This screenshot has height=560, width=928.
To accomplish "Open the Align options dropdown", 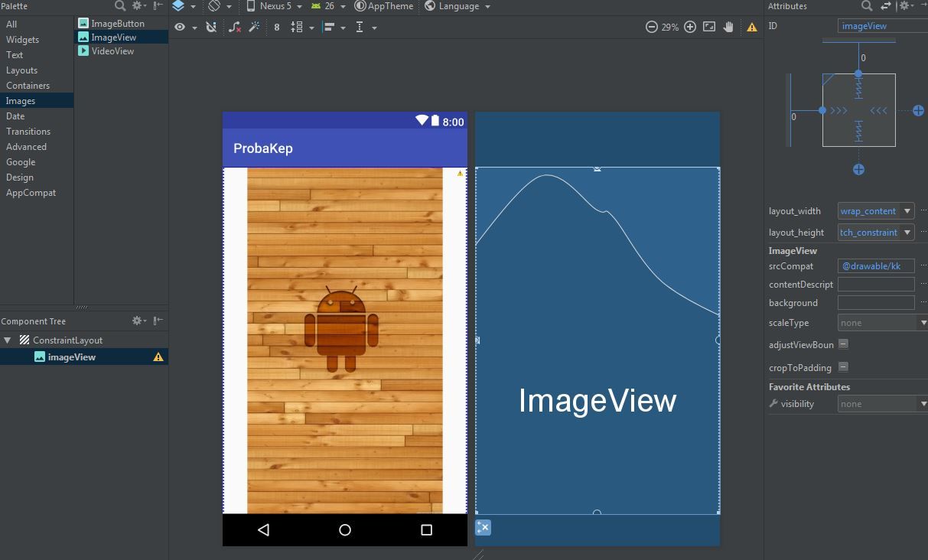I will click(x=334, y=28).
